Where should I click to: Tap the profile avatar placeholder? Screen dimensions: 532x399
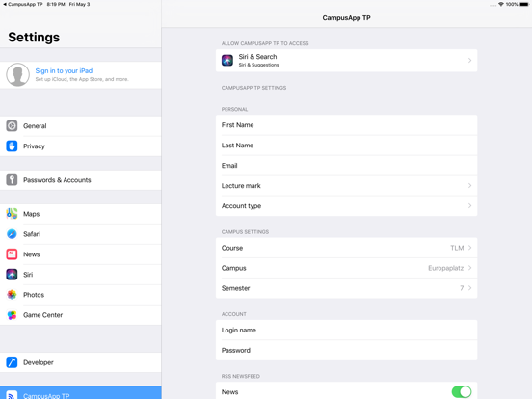click(x=17, y=74)
